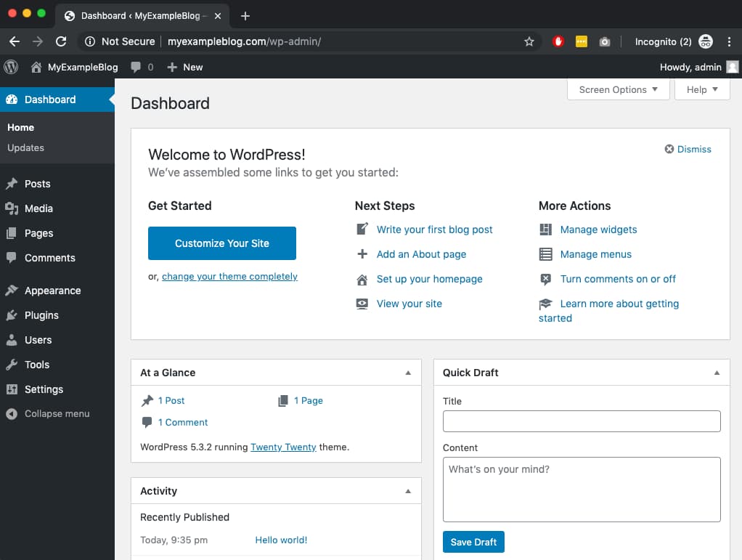Click the Tools wrench icon

pos(12,365)
